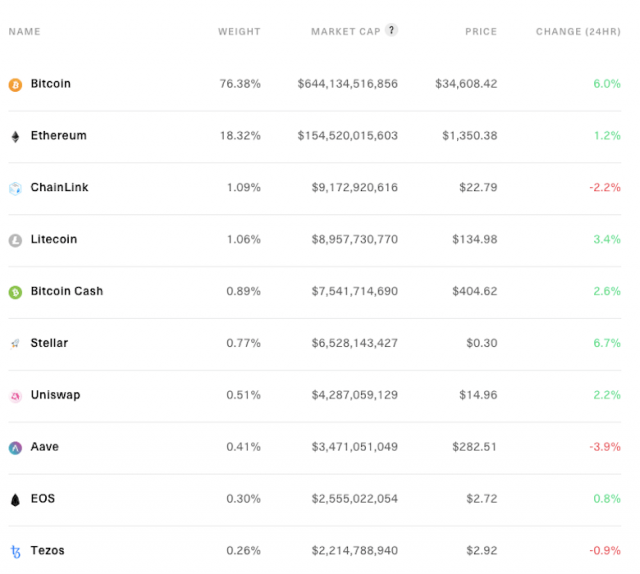The width and height of the screenshot is (640, 574).
Task: Open the Ethereum name link
Action: (x=59, y=136)
